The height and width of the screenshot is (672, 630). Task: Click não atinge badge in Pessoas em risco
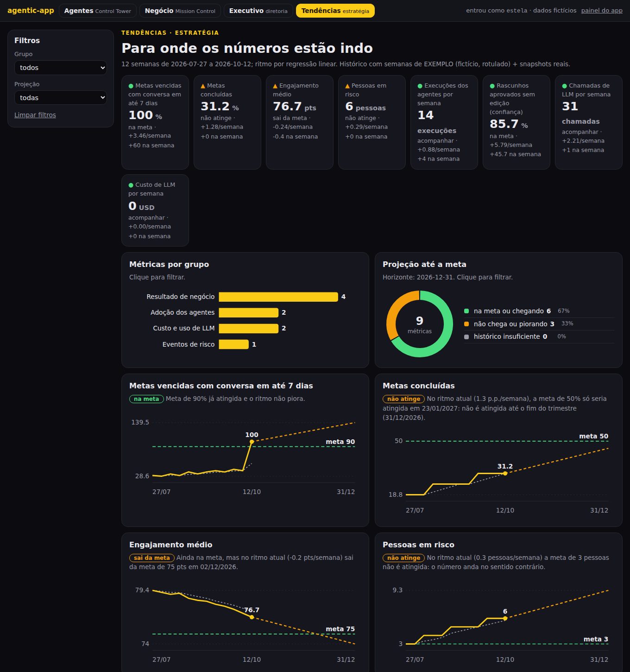[x=403, y=558]
